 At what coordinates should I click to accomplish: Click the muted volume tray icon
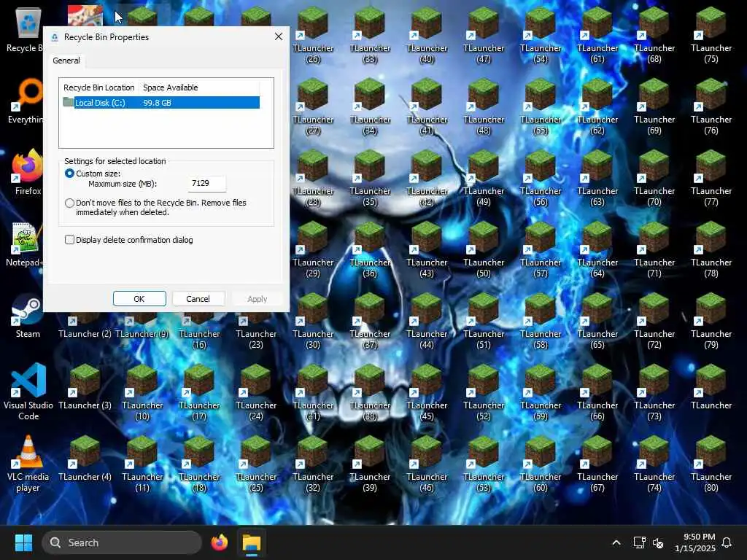coord(658,542)
